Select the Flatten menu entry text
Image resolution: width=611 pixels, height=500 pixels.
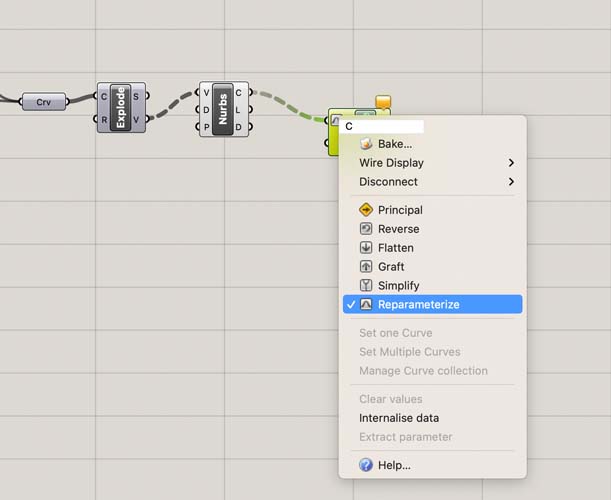click(x=396, y=248)
